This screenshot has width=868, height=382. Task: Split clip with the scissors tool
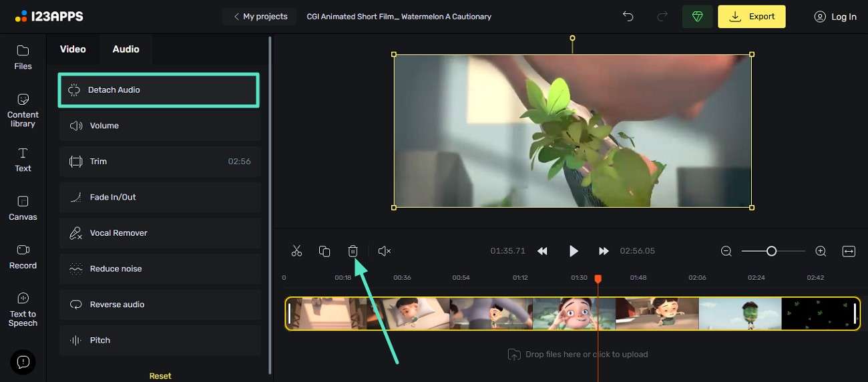point(297,251)
